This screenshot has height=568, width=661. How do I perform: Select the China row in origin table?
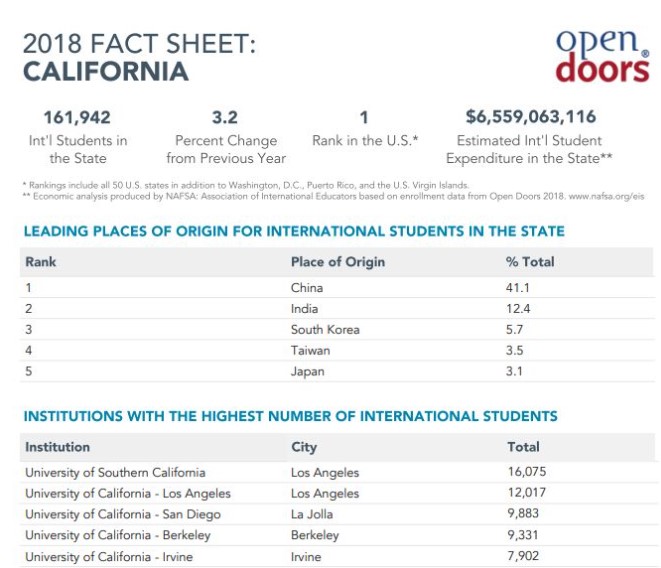pos(306,288)
